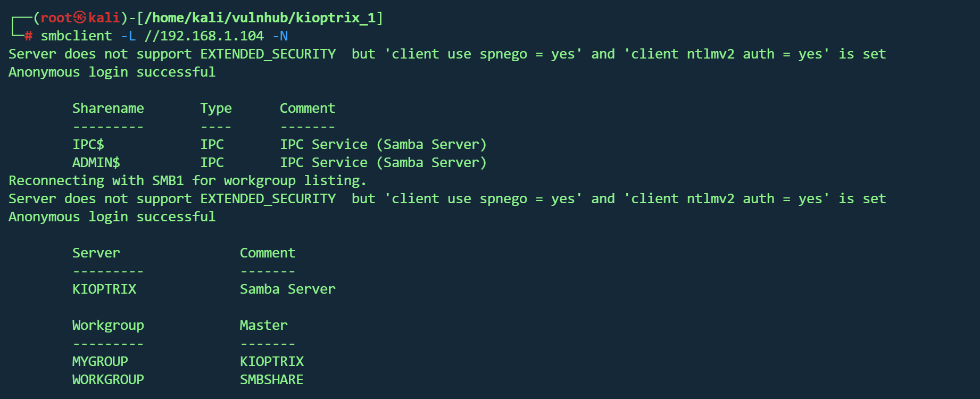The height and width of the screenshot is (399, 980).
Task: Click the red root username in prompt
Action: point(56,18)
